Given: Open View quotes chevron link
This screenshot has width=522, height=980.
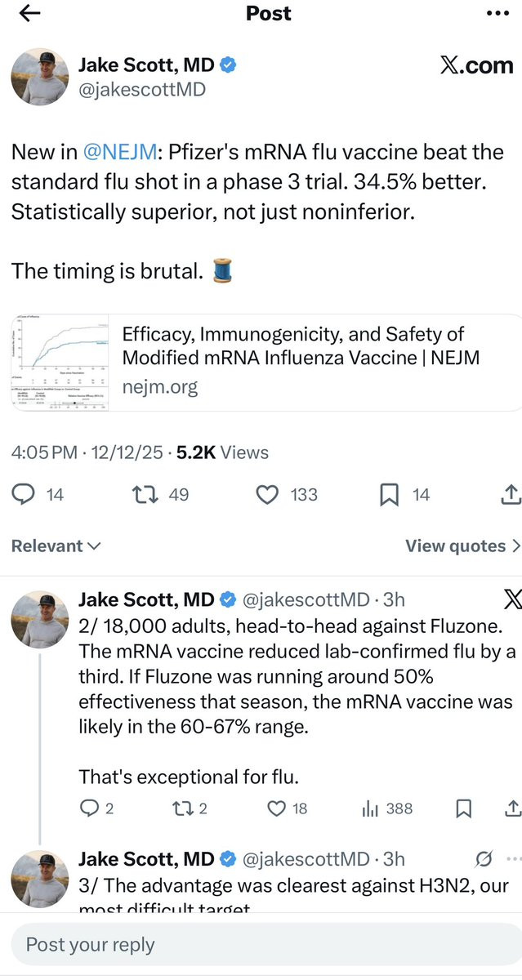Looking at the screenshot, I should (462, 546).
